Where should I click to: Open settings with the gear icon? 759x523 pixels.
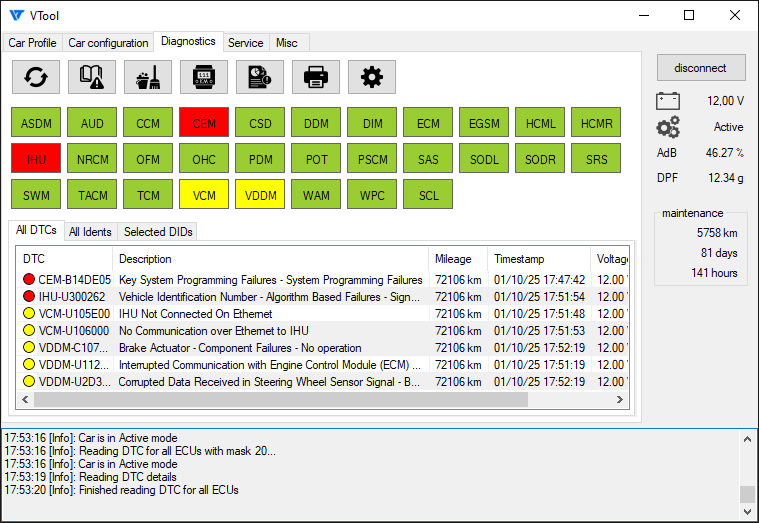coord(372,77)
